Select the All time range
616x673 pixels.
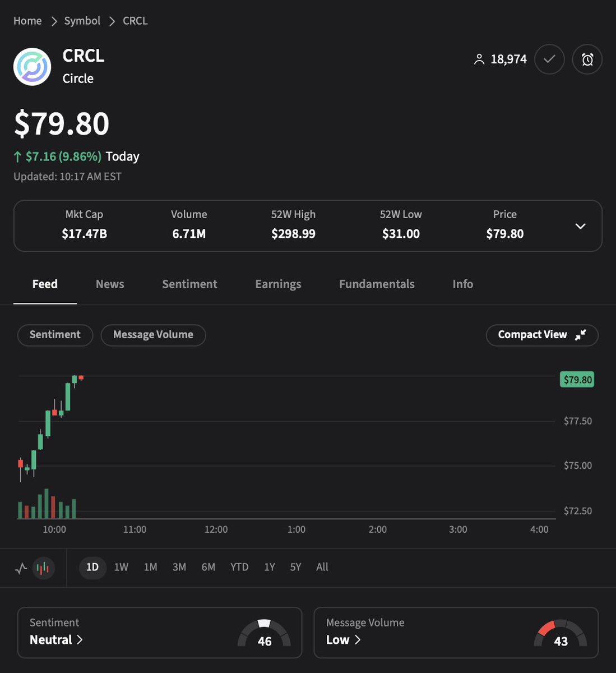click(322, 567)
